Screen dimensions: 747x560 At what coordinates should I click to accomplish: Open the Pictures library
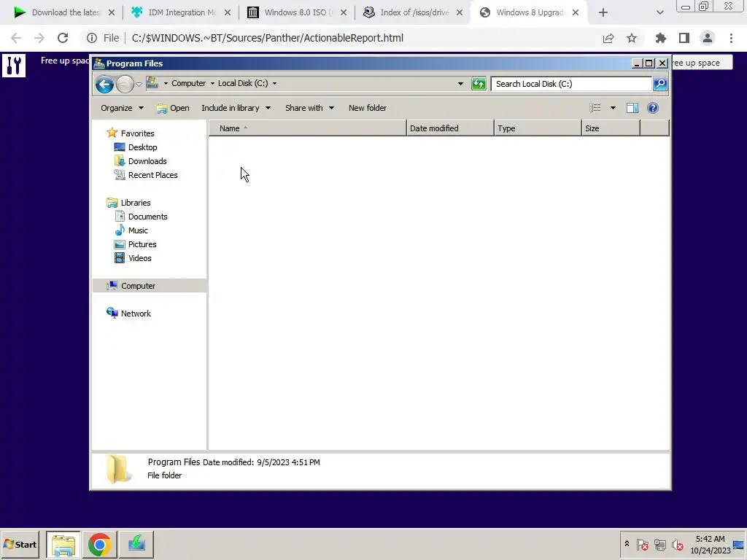(142, 244)
